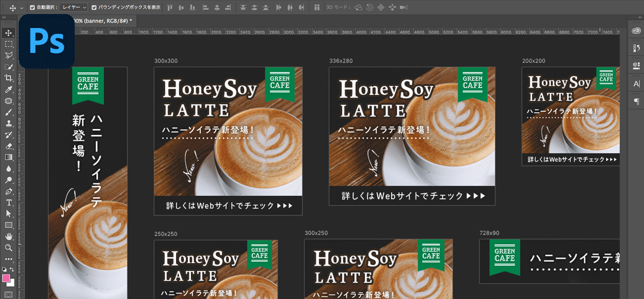The image size is (644, 299).
Task: Expand the toolbar with double-arrow
Action: pyautogui.click(x=4, y=17)
